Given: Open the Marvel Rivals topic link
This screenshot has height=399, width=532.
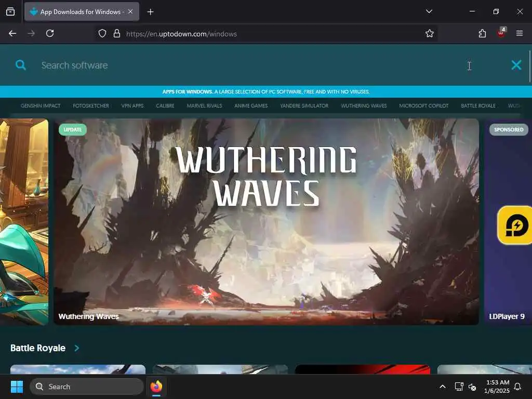Looking at the screenshot, I should pyautogui.click(x=204, y=106).
